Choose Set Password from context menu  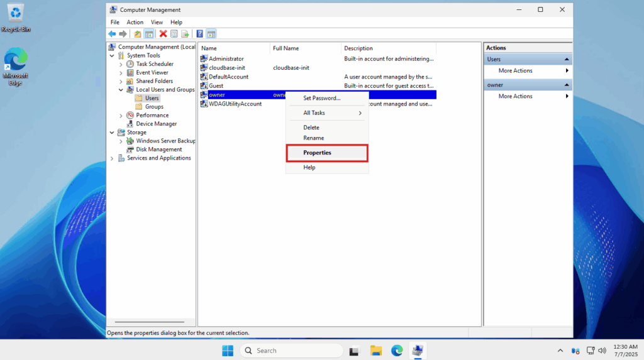pos(321,98)
